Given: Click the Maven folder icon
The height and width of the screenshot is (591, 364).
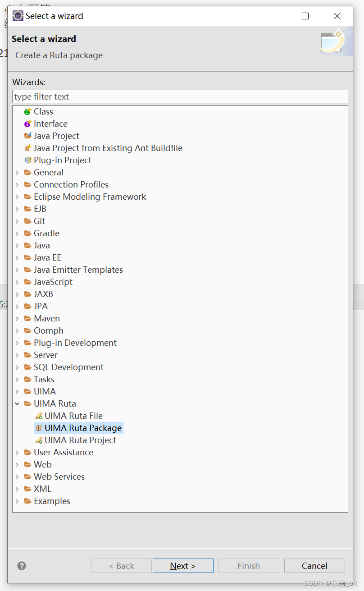Looking at the screenshot, I should tap(27, 318).
